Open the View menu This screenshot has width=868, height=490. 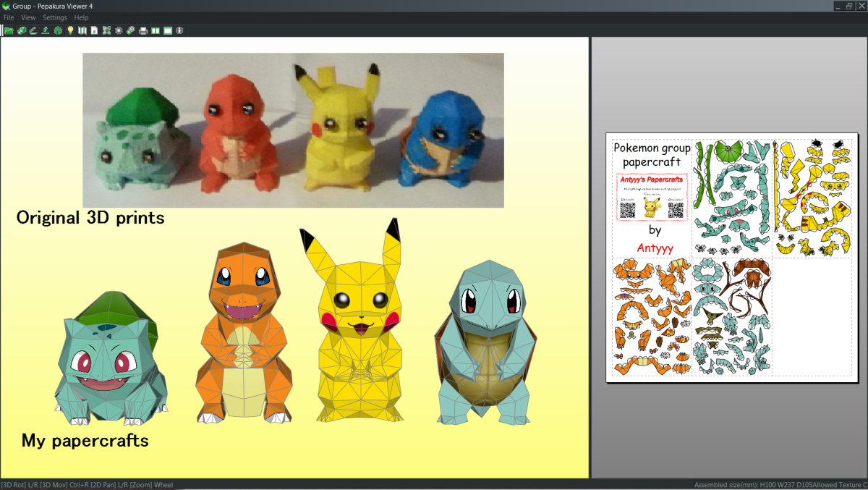tap(28, 17)
